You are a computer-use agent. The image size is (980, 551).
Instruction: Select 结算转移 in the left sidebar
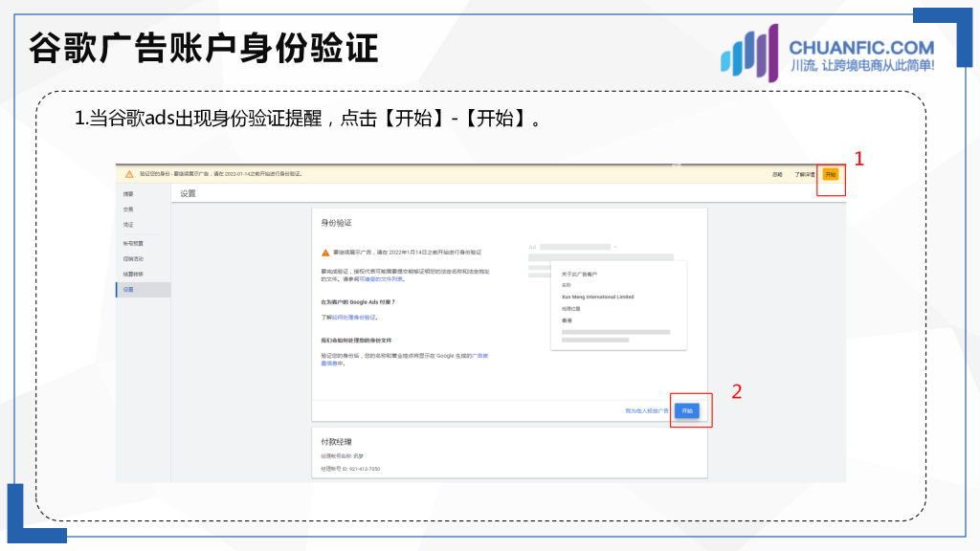click(133, 275)
